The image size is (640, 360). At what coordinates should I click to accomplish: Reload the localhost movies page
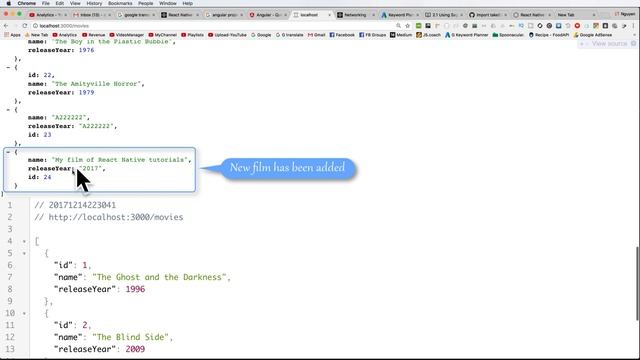pos(24,26)
